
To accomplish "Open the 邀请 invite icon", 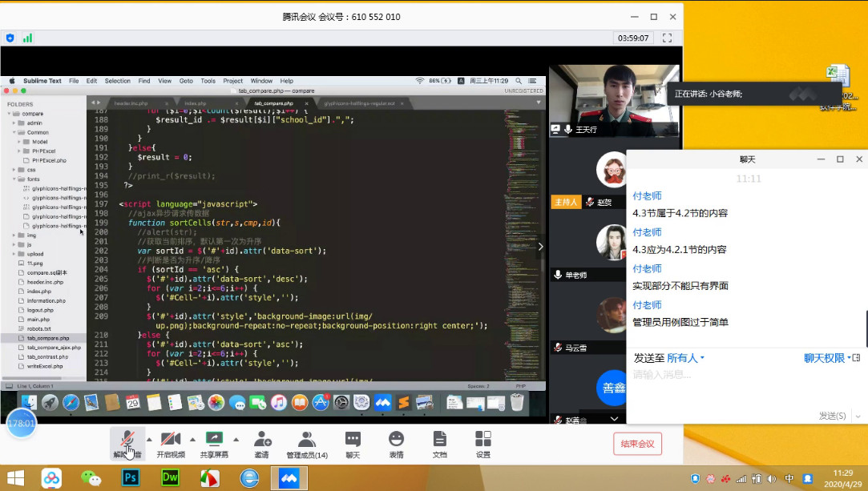I will (x=262, y=440).
